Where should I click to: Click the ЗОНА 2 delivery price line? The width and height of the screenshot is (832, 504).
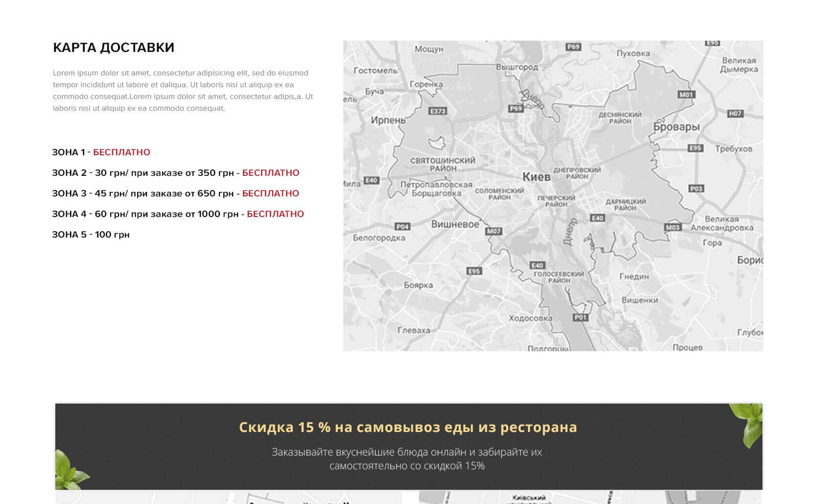[176, 173]
